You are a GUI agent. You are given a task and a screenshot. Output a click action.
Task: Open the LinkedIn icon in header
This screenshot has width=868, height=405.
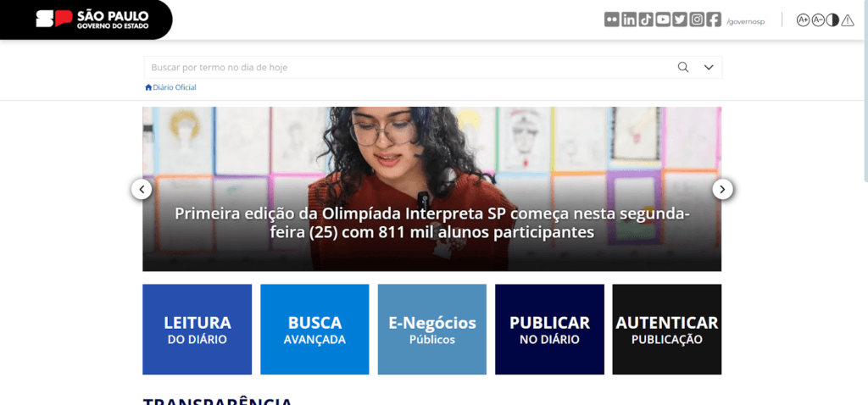629,20
